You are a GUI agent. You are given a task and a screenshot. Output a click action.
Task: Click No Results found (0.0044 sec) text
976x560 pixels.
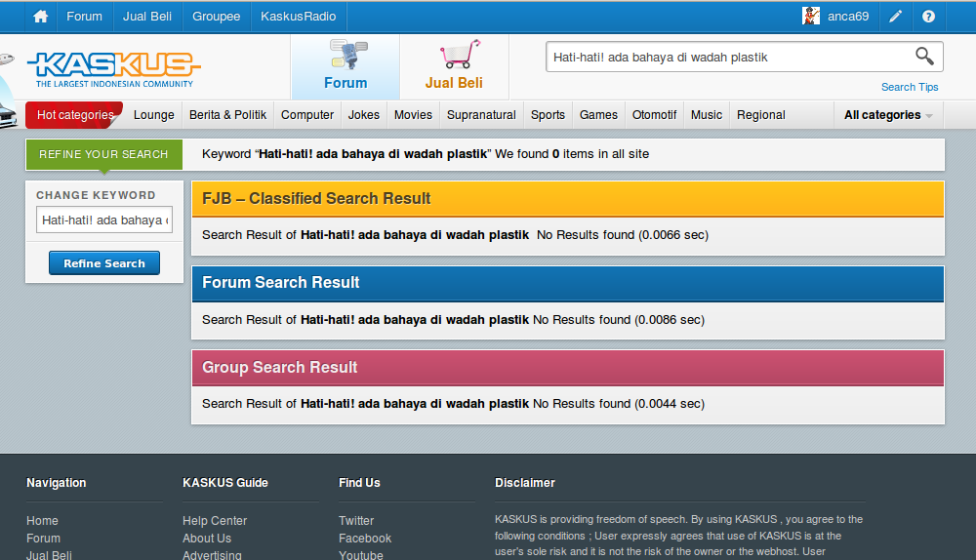coord(619,404)
